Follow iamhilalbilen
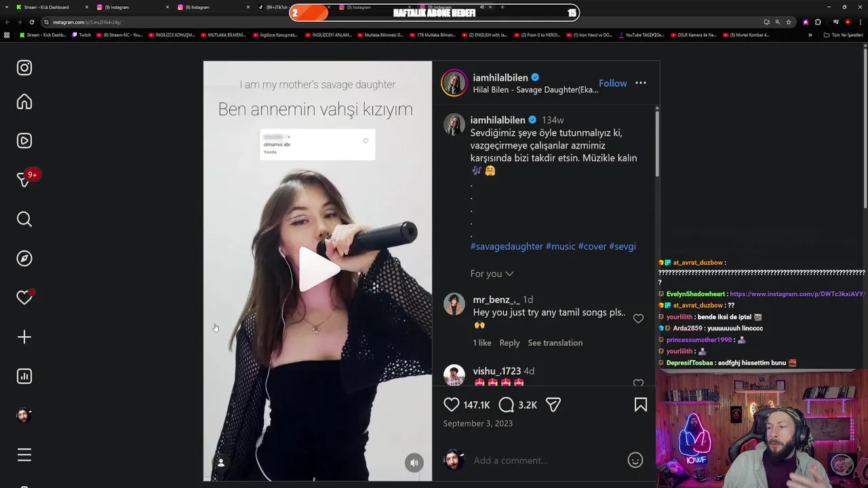The image size is (868, 488). pyautogui.click(x=612, y=83)
